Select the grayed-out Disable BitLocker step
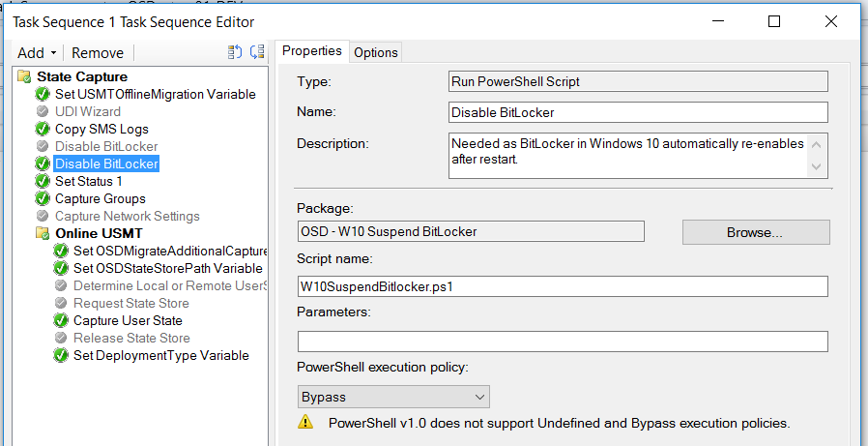The image size is (868, 446). [x=106, y=147]
